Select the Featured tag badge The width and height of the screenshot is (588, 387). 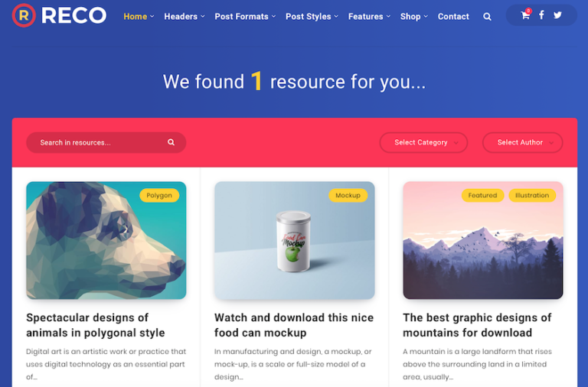pyautogui.click(x=482, y=195)
